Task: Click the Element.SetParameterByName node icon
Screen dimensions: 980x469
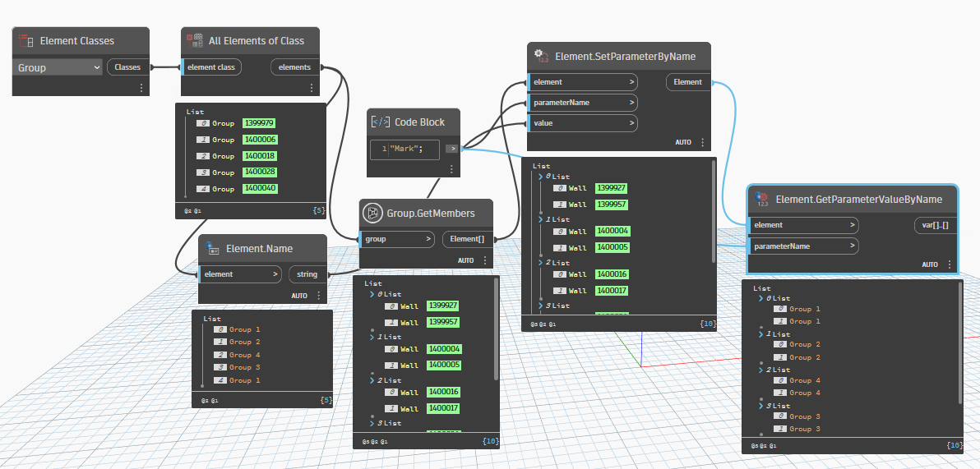Action: click(541, 56)
